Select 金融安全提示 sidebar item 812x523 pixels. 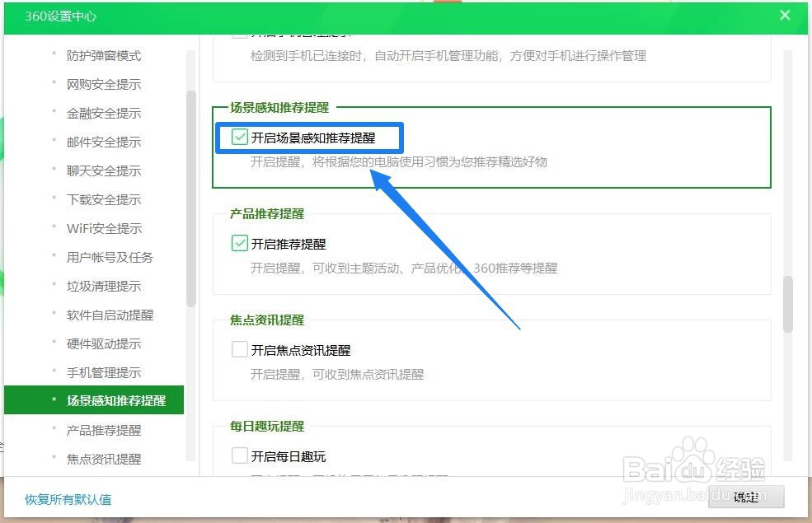click(x=104, y=114)
